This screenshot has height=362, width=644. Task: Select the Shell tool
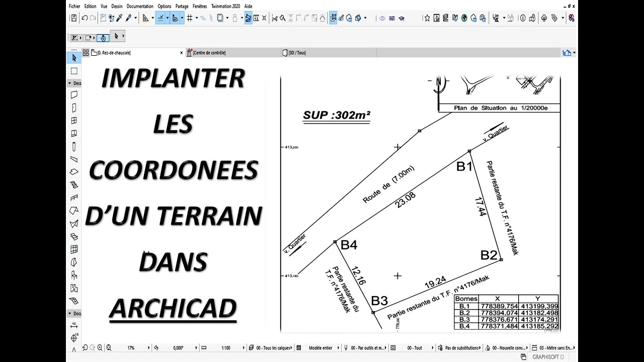(x=74, y=224)
